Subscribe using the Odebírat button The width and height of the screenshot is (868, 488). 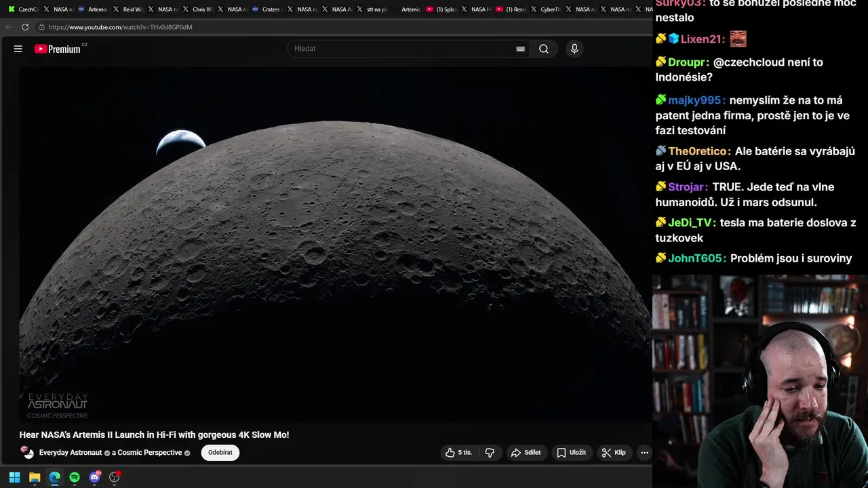220,453
